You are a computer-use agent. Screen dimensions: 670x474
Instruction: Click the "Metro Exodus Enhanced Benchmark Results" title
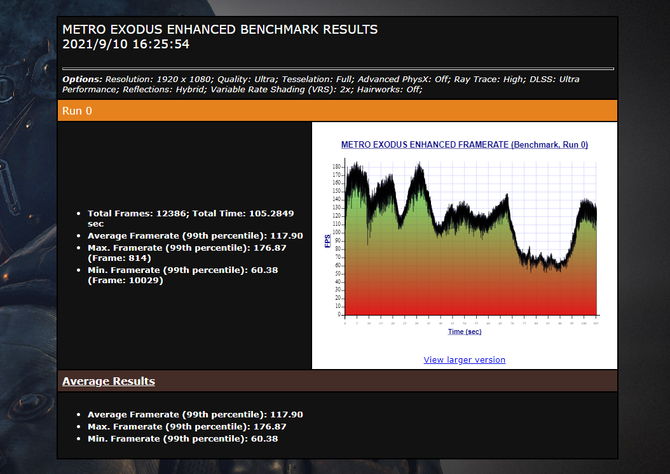[220, 29]
